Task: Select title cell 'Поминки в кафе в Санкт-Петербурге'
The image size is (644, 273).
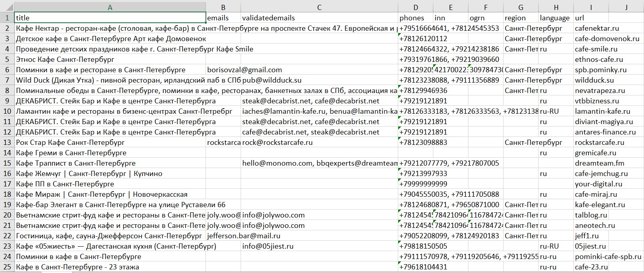Action: tap(110, 256)
